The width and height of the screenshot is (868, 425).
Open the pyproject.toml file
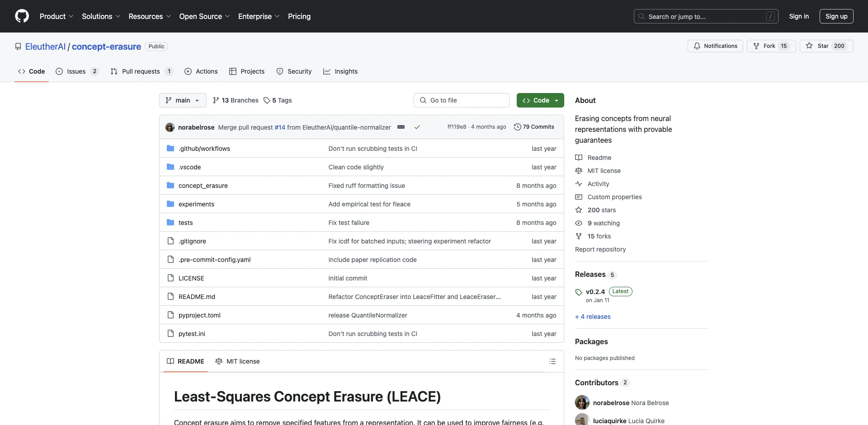[x=199, y=315]
